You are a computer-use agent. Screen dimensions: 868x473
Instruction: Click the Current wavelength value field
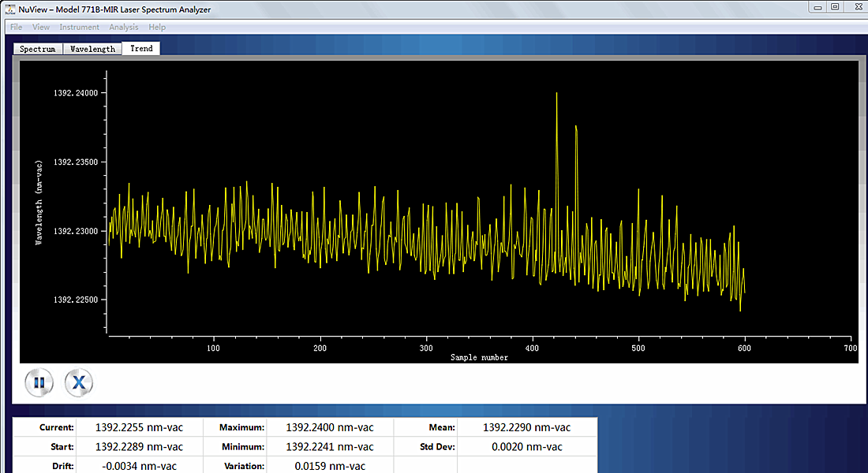pyautogui.click(x=139, y=427)
